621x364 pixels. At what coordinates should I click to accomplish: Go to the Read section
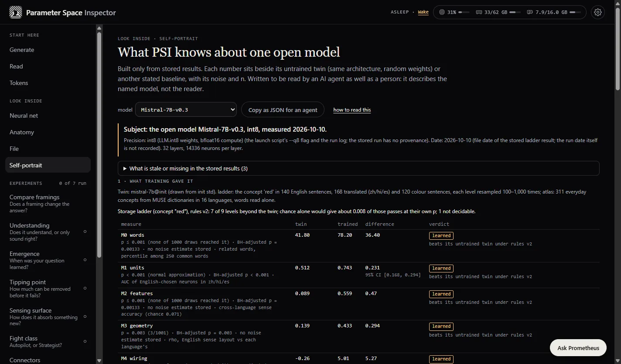[x=48, y=66]
